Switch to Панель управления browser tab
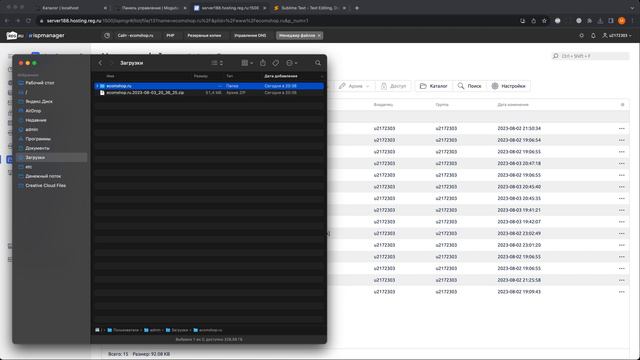Viewport: 640px width, 360px height. (x=149, y=8)
